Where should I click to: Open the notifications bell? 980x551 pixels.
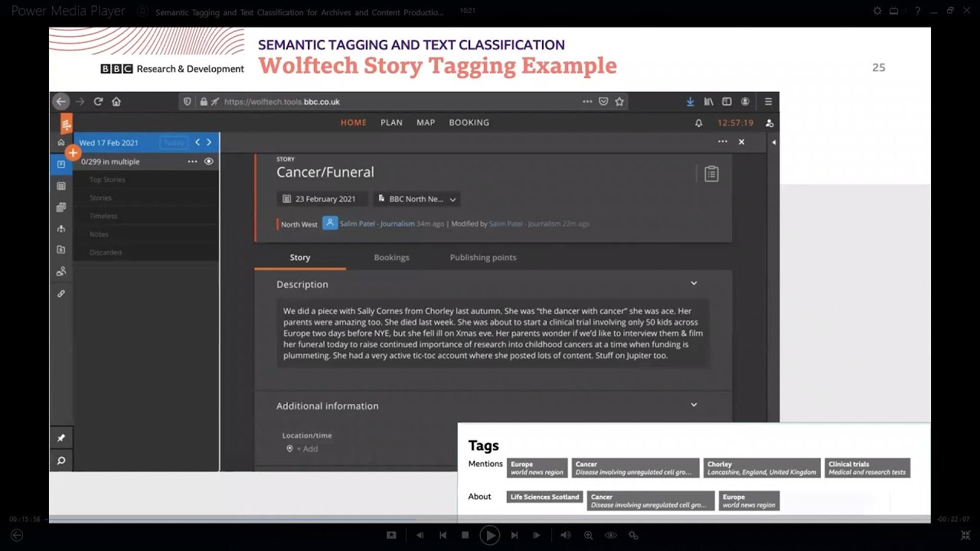click(x=698, y=122)
